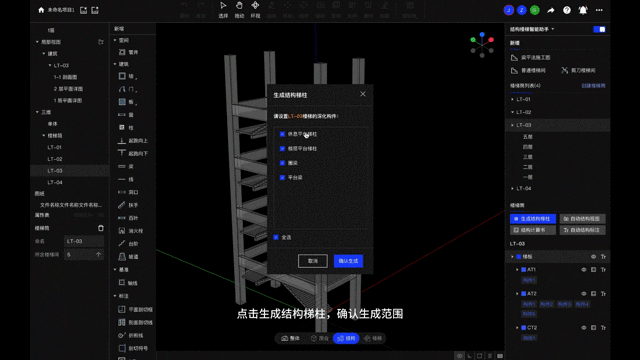The height and width of the screenshot is (360, 640).
Task: Expand the CT2 component row
Action: tap(517, 328)
